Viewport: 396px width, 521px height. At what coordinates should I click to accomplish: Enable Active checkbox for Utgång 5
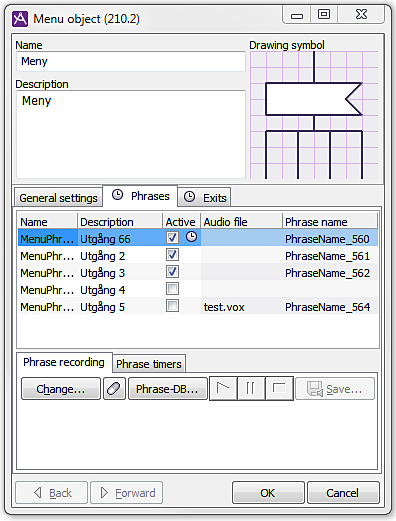pyautogui.click(x=172, y=306)
